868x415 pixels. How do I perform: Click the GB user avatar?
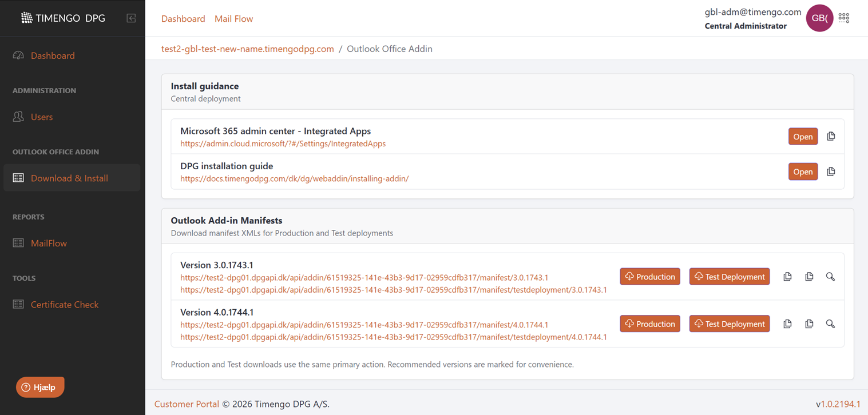(819, 18)
